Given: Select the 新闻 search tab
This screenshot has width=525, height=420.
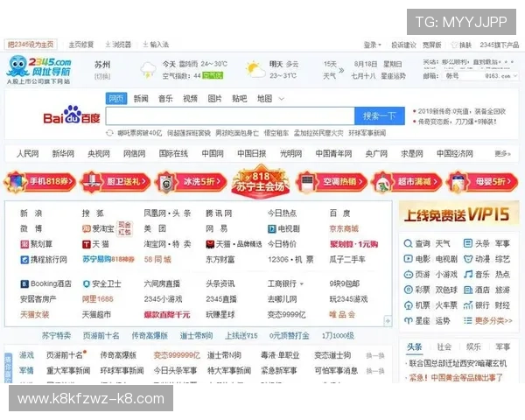Looking at the screenshot, I should (x=141, y=99).
